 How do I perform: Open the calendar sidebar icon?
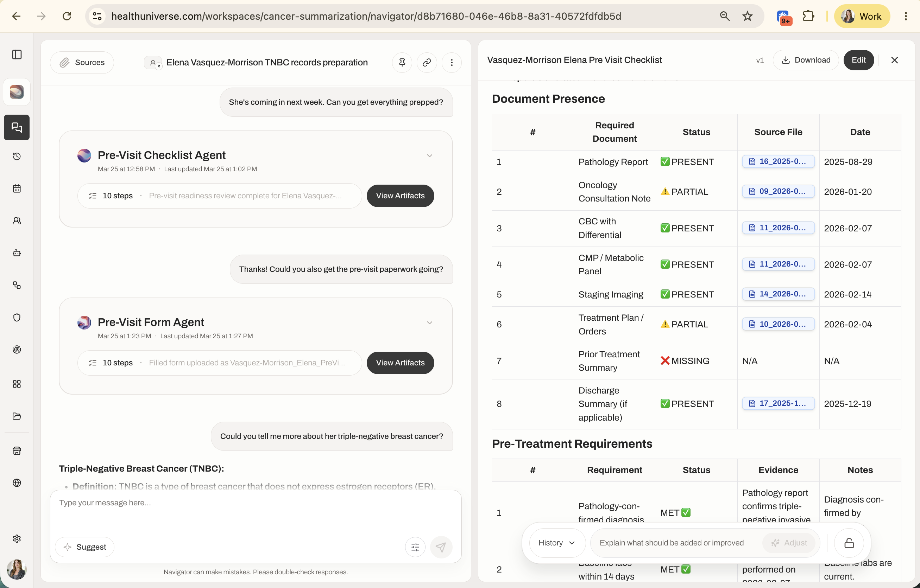17,188
